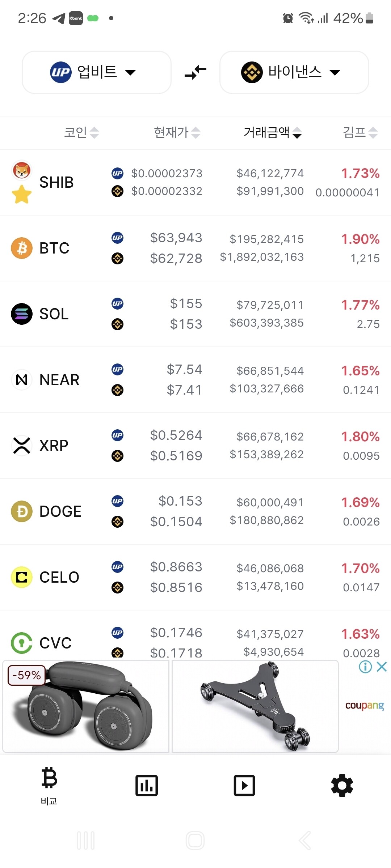Tap the Solana coin icon

[x=22, y=314]
